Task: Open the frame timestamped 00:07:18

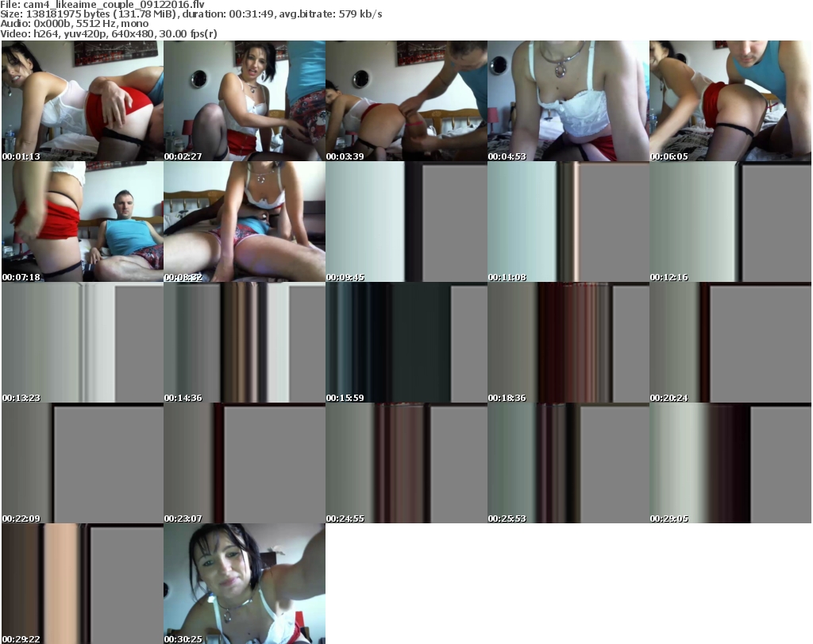Action: (x=83, y=222)
